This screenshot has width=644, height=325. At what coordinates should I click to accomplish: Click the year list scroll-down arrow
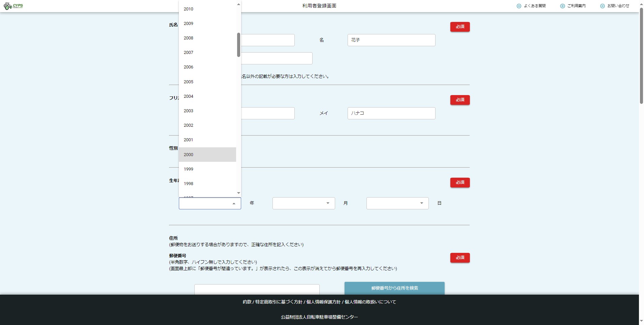(x=238, y=193)
